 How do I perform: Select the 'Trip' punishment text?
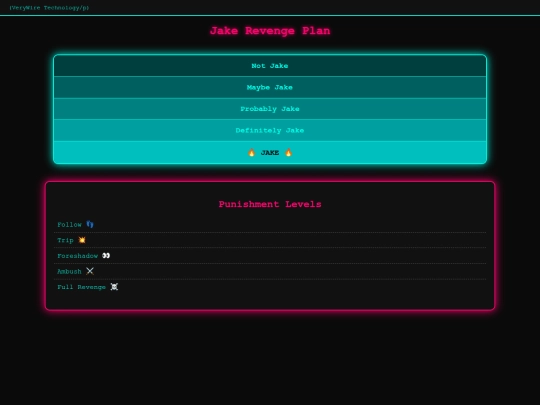(x=65, y=240)
